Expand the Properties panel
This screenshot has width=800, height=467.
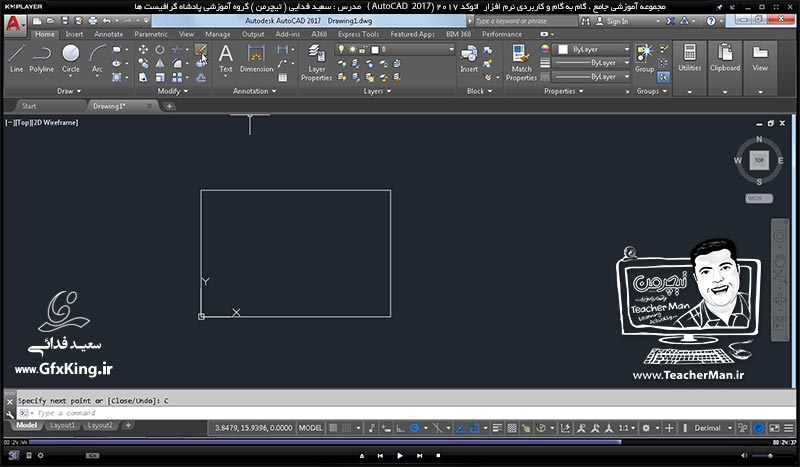[x=563, y=91]
